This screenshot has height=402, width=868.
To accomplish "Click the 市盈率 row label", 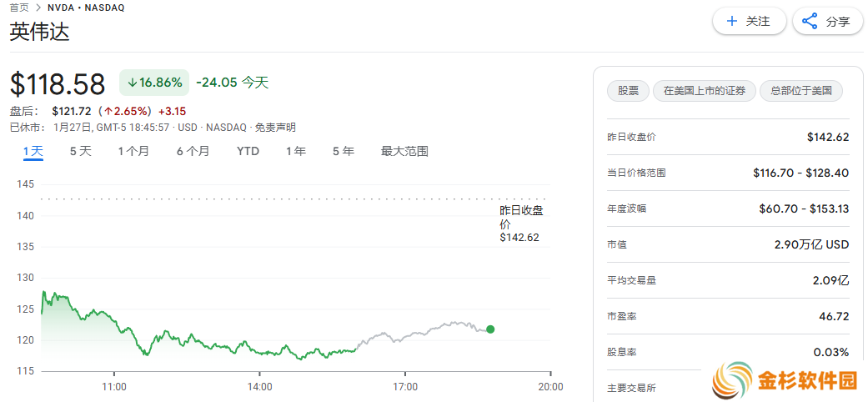I will 621,317.
